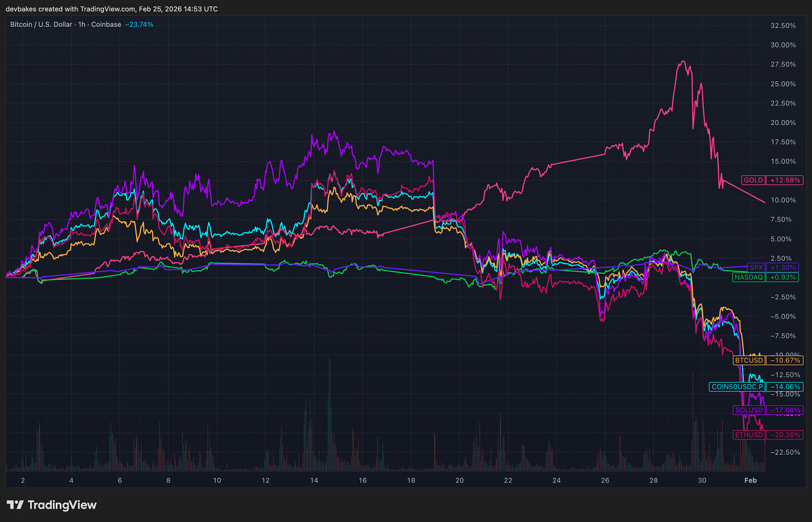Click the 25.00% tick on the price axis

783,84
